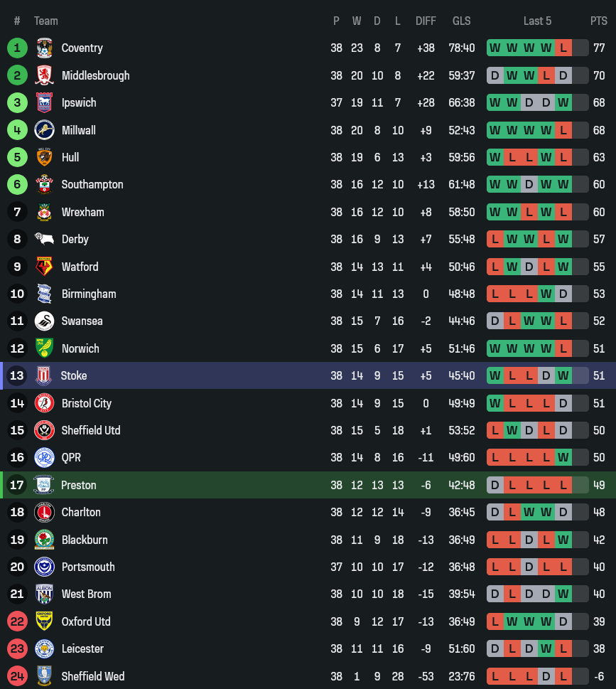
Task: Select the Sheffield Wed team name
Action: tap(93, 676)
